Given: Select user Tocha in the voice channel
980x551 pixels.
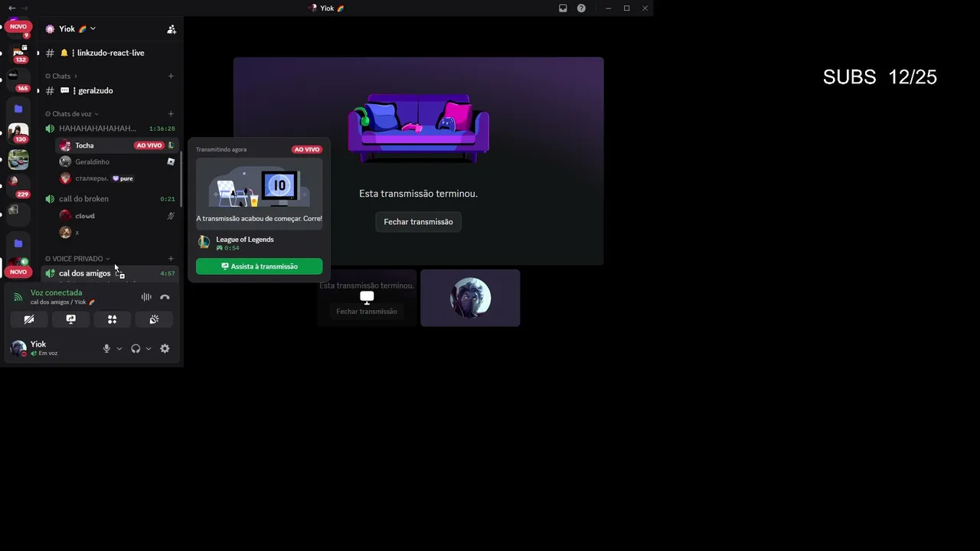Looking at the screenshot, I should tap(116, 145).
